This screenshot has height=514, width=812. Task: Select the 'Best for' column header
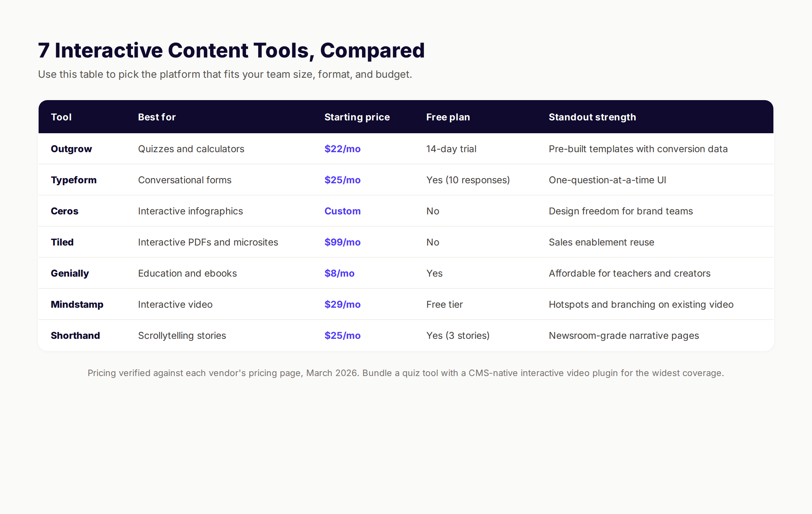157,117
